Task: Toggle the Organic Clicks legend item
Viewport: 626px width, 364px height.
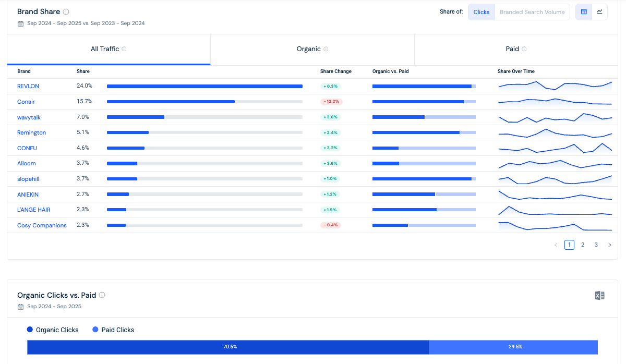Action: click(x=52, y=330)
